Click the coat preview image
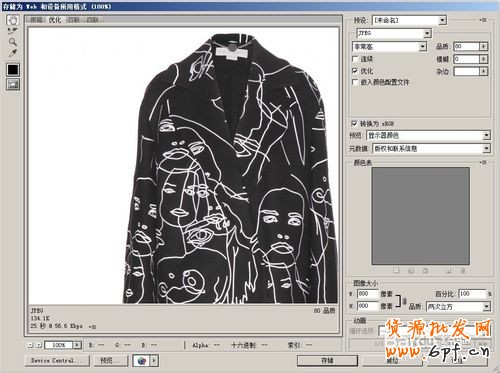 click(230, 168)
